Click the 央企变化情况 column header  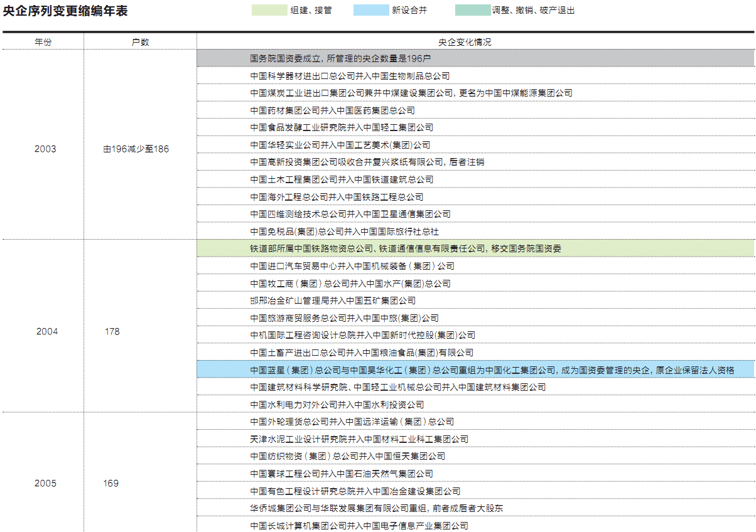point(465,42)
